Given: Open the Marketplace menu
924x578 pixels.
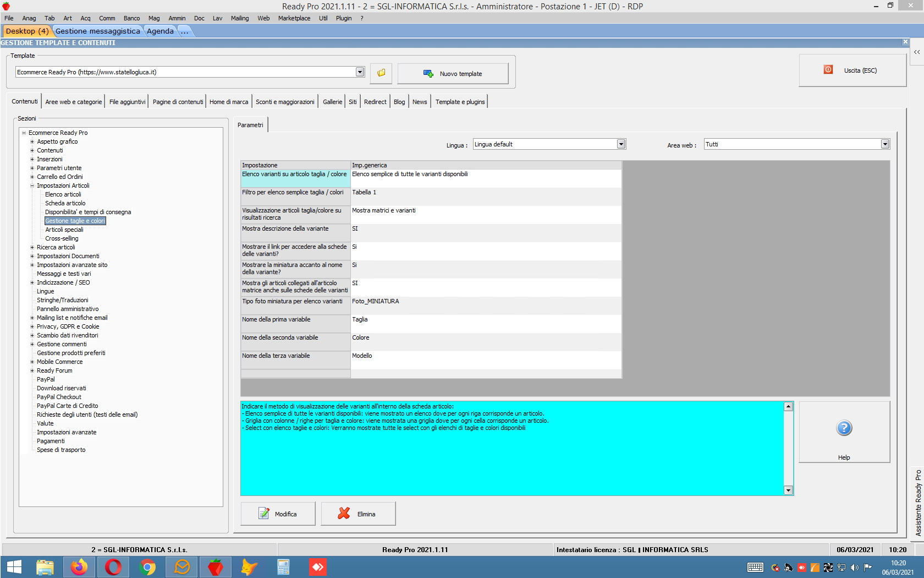Looking at the screenshot, I should click(x=294, y=18).
